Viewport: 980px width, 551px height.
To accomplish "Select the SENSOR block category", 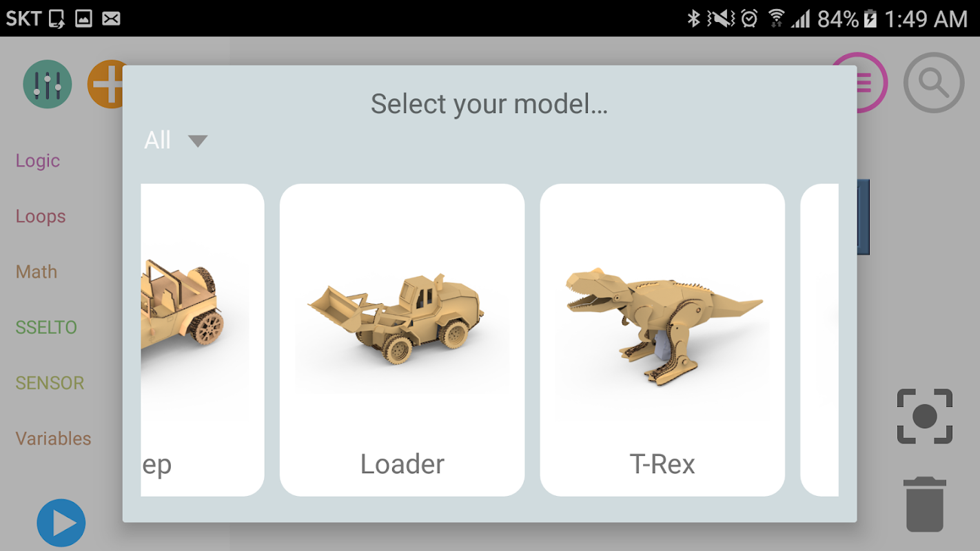I will (50, 383).
